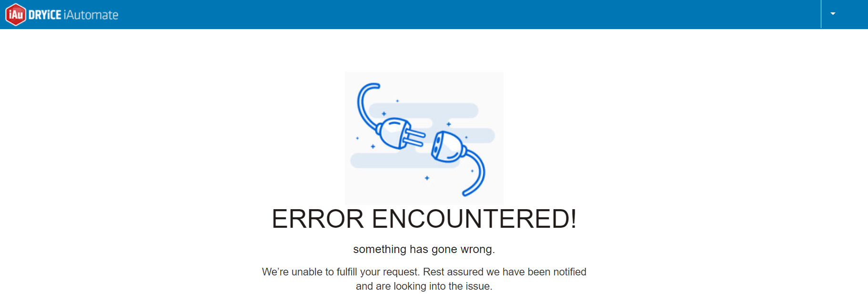The height and width of the screenshot is (304, 868).
Task: Click the DRYiCE brand wordmark
Action: pyautogui.click(x=45, y=15)
